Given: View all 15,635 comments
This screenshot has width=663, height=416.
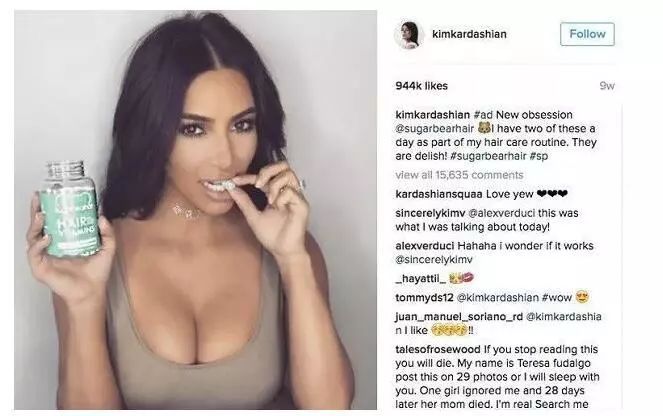Looking at the screenshot, I should coord(459,175).
